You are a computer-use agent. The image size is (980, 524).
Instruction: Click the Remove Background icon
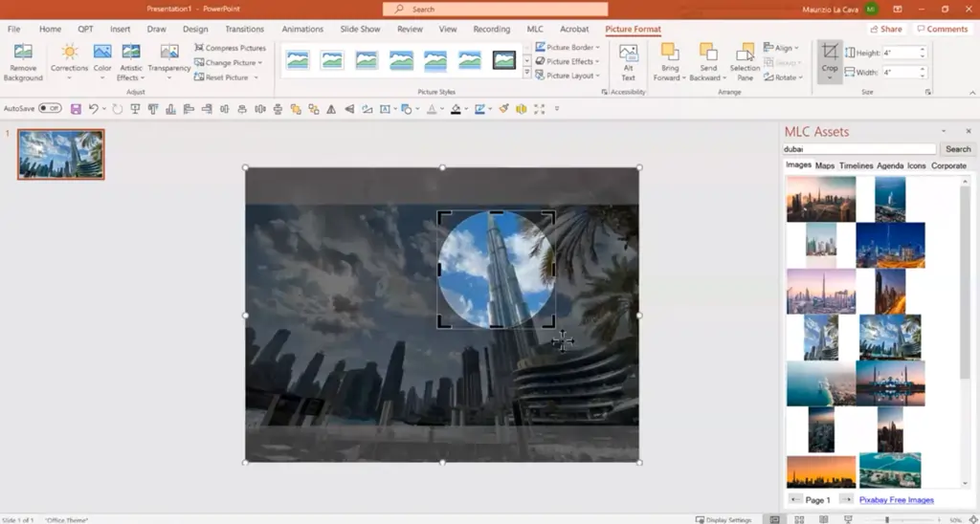tap(23, 53)
